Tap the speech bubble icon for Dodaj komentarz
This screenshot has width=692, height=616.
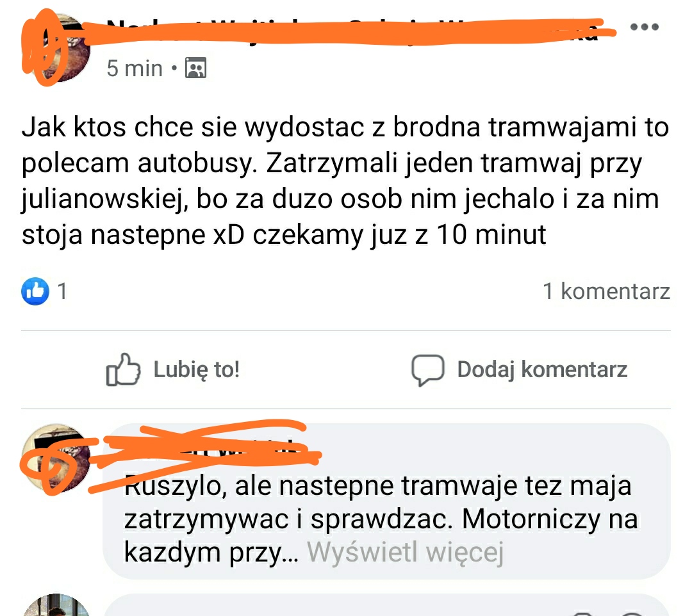click(427, 370)
